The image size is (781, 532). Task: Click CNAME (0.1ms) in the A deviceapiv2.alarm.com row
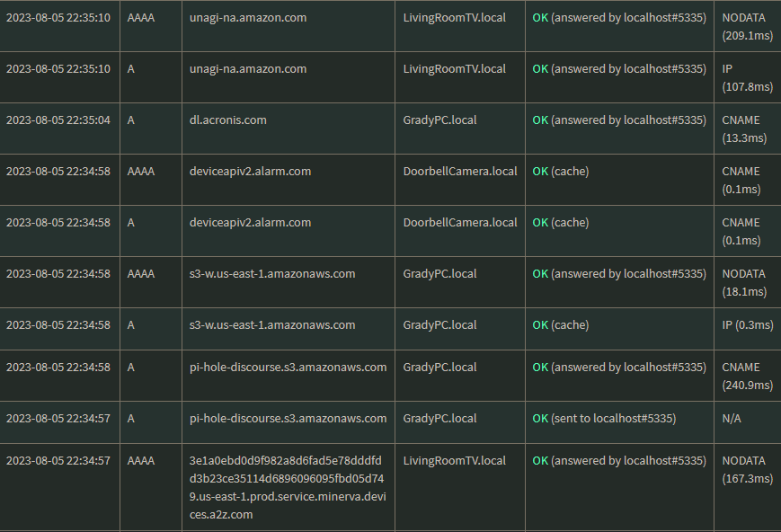(x=741, y=232)
